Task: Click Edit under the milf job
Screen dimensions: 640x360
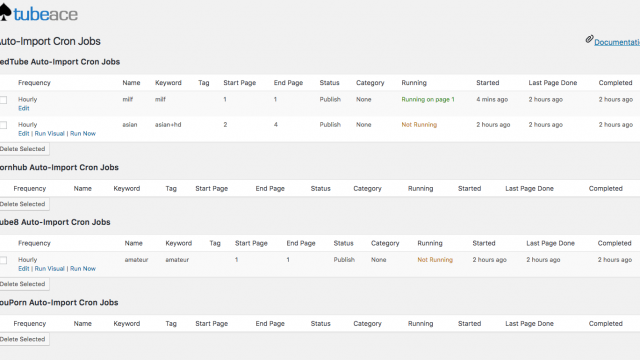Action: [24, 108]
